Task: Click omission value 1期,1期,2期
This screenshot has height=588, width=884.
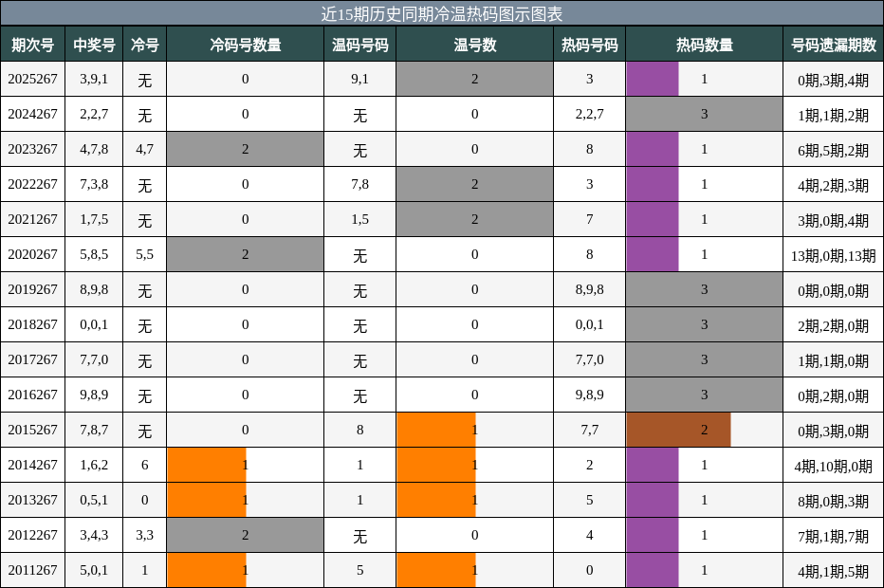Action: click(834, 115)
